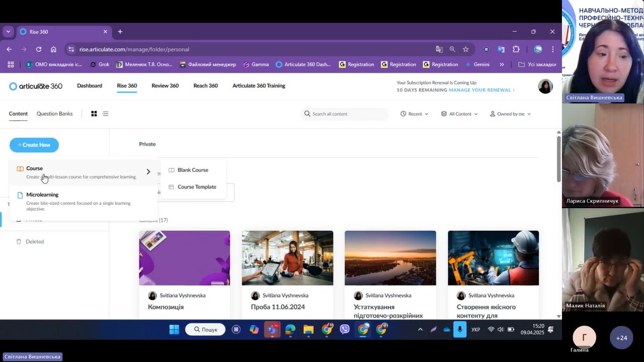
Task: Switch to list view icon
Action: click(106, 114)
